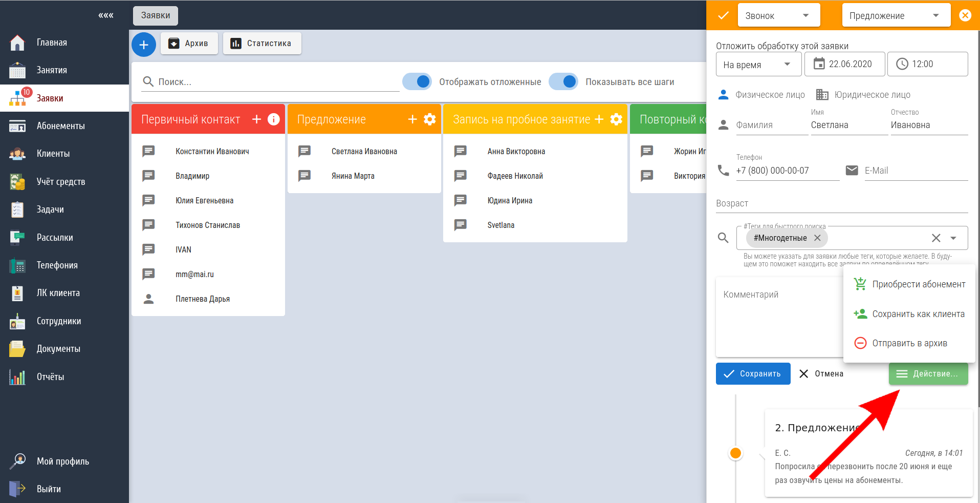Choose Приобрести абонемент from action menu
The width and height of the screenshot is (980, 503).
(x=909, y=284)
